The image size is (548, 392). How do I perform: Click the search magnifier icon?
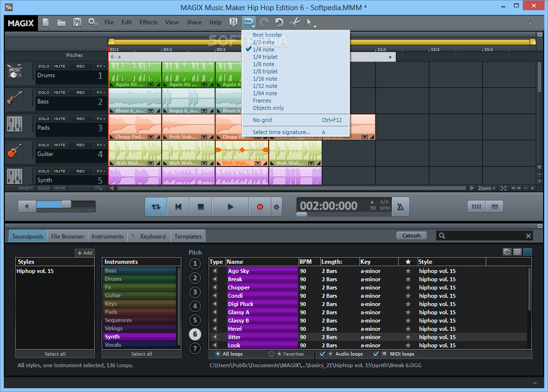coord(442,236)
